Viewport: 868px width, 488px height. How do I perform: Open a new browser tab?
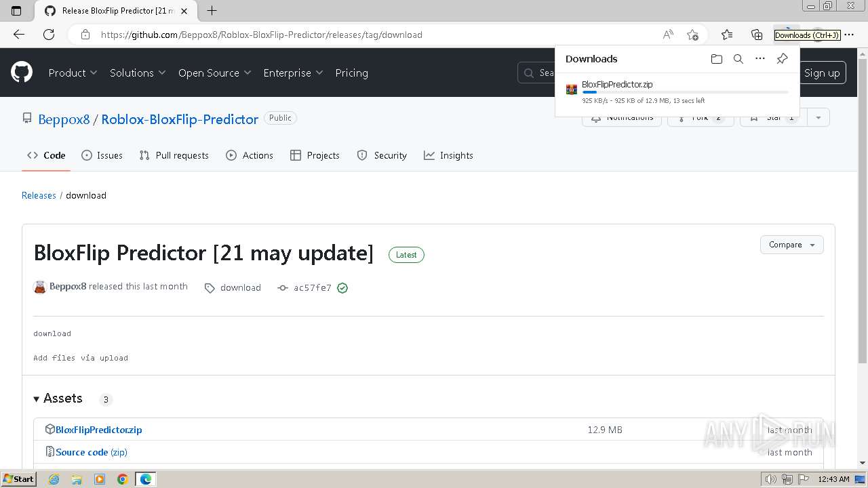pos(212,11)
